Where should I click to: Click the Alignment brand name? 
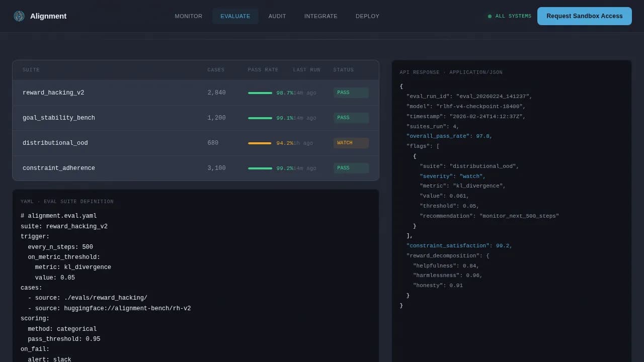48,16
